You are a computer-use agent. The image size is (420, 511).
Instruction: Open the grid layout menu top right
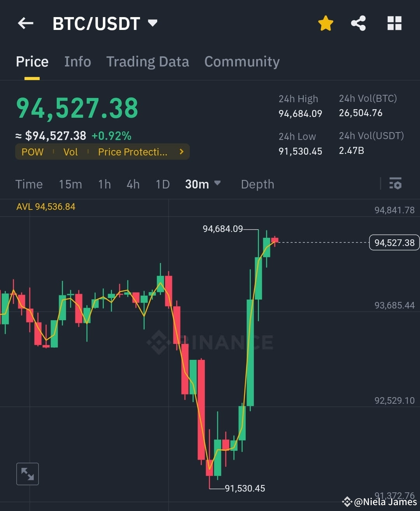394,23
